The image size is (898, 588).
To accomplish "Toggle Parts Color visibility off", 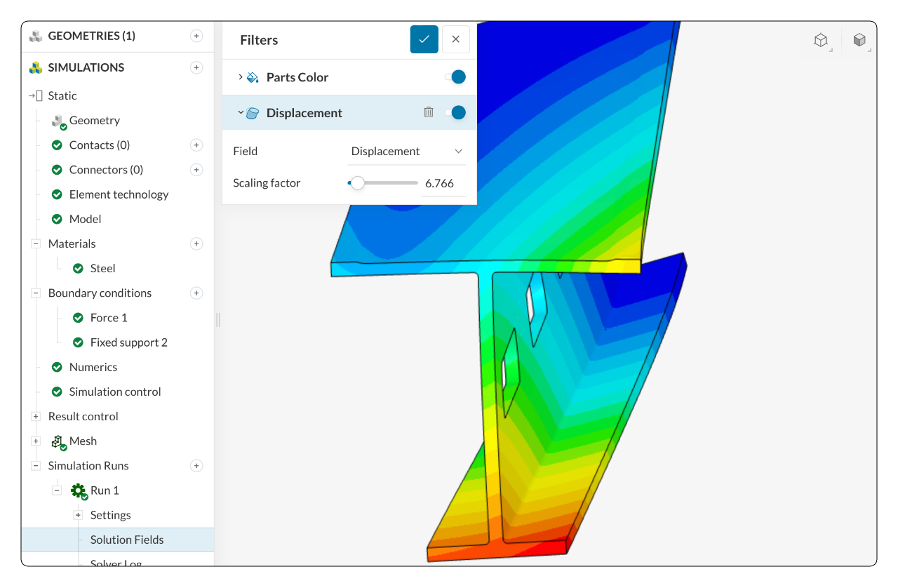I will click(456, 76).
